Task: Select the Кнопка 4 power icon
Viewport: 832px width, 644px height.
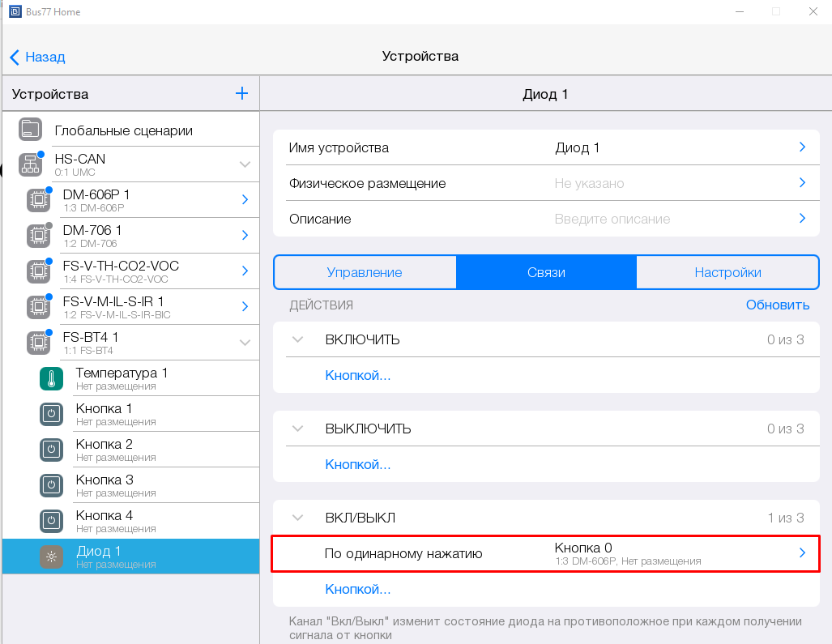Action: (x=51, y=521)
